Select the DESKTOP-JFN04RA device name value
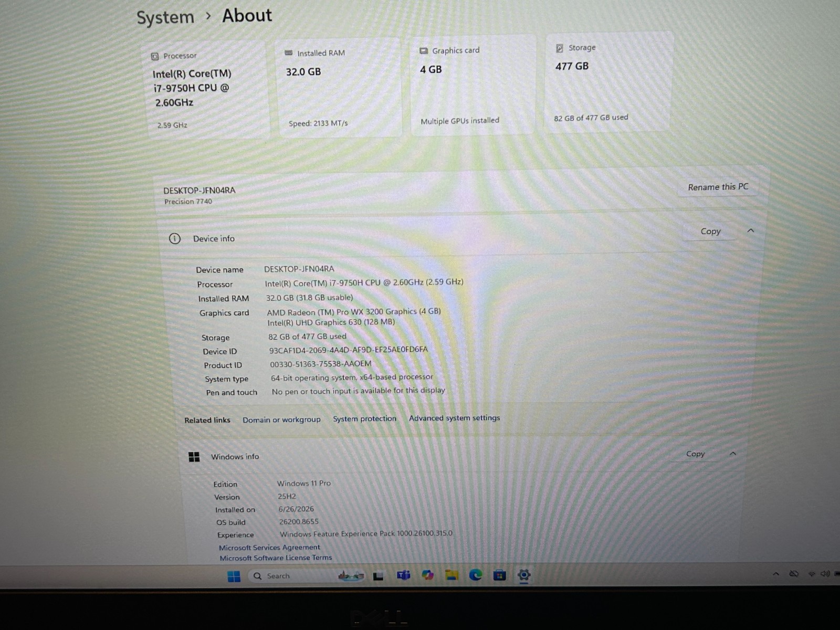The image size is (840, 630). pyautogui.click(x=299, y=269)
